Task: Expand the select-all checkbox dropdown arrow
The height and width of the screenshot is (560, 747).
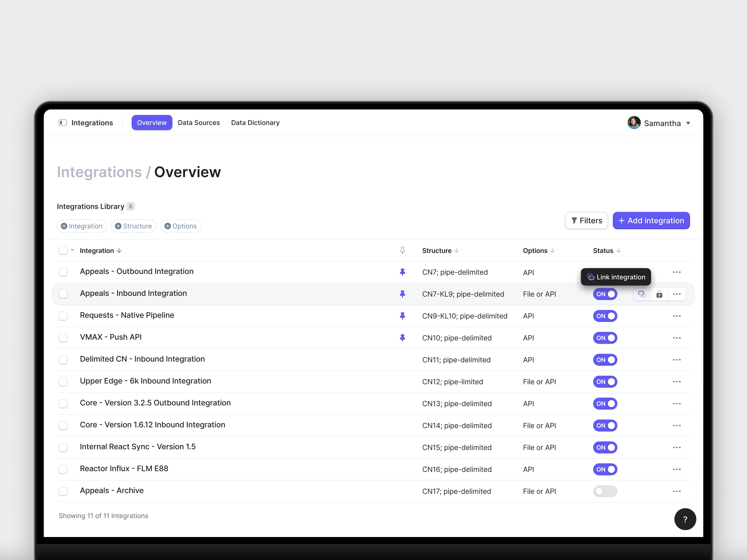Action: pyautogui.click(x=72, y=250)
